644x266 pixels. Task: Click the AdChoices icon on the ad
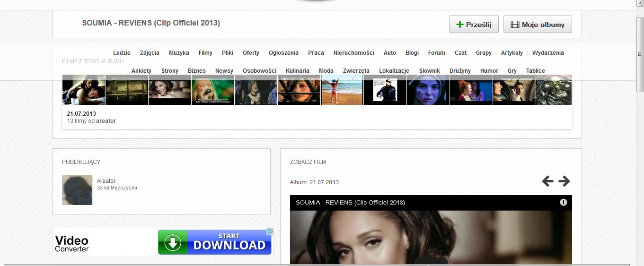coord(270,232)
